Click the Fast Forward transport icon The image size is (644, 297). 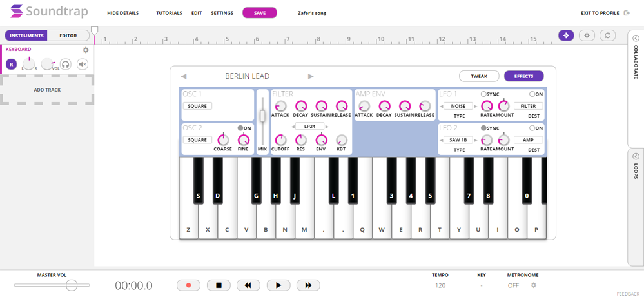coord(308,285)
